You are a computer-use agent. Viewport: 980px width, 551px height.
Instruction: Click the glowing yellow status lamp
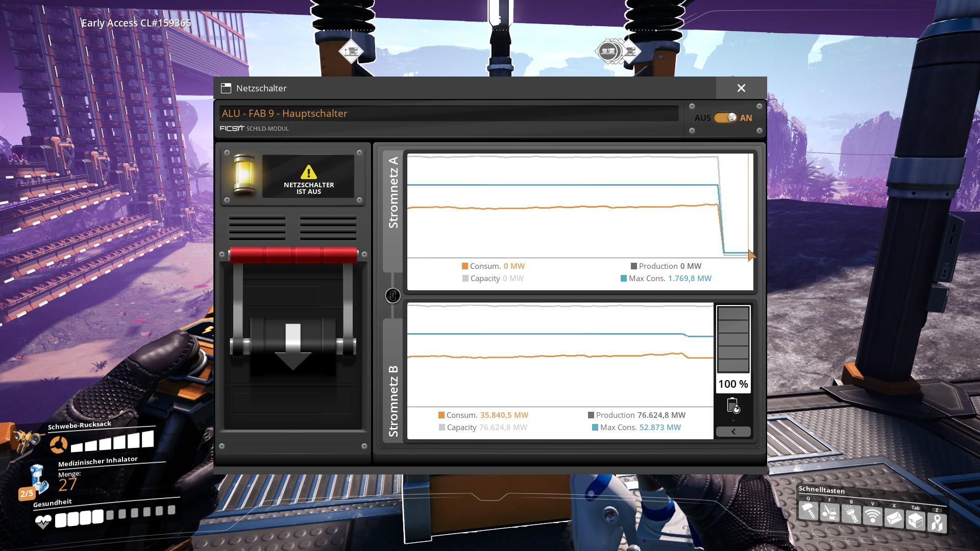click(x=243, y=175)
